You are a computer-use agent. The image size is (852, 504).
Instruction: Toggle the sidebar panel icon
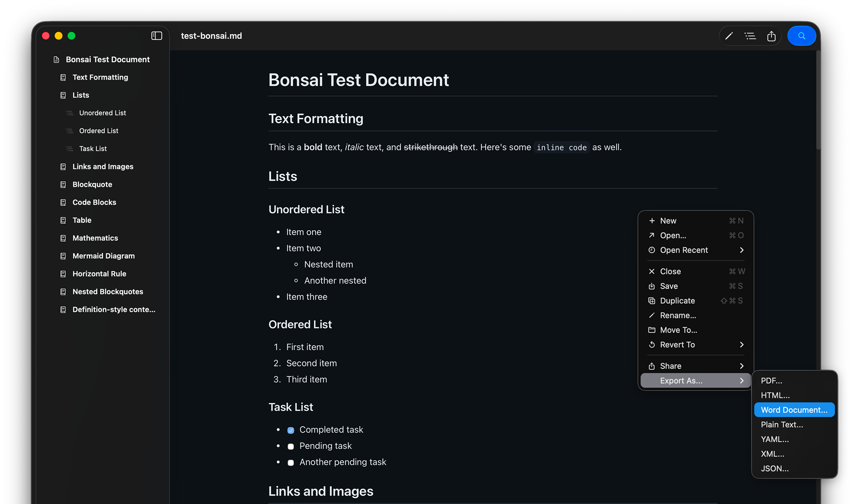tap(156, 36)
